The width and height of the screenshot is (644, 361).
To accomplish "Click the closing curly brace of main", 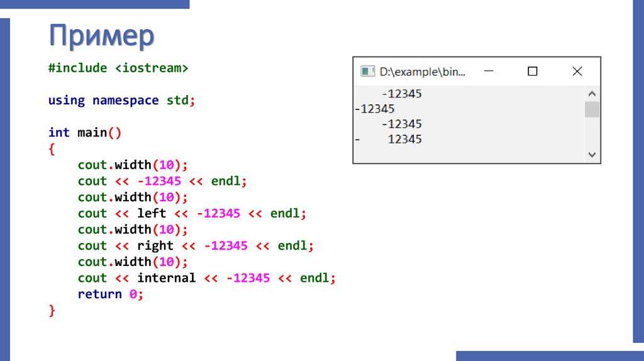I will point(52,311).
